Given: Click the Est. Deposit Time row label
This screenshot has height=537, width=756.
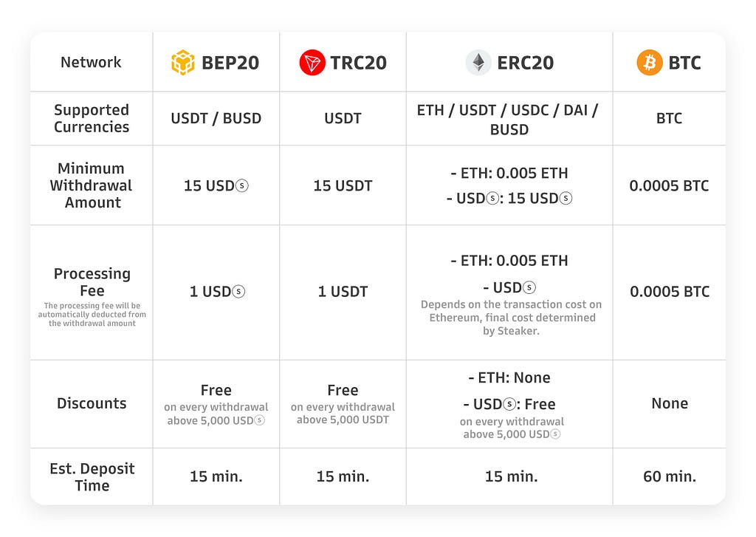Looking at the screenshot, I should [x=92, y=476].
